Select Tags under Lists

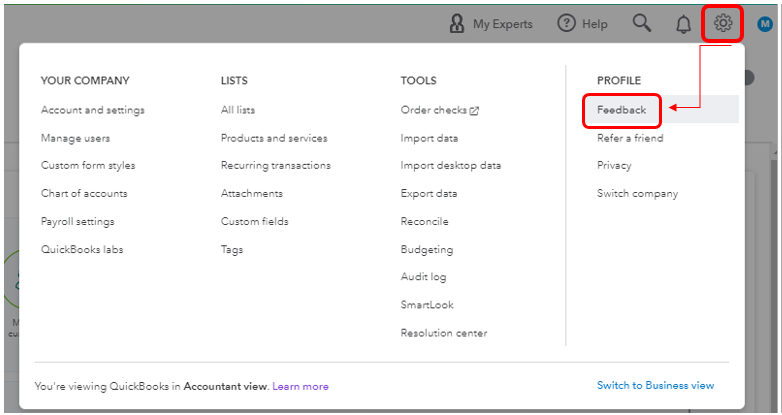click(232, 249)
